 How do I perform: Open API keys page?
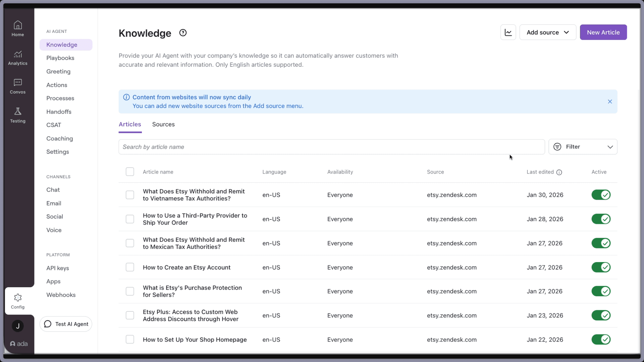(x=58, y=268)
